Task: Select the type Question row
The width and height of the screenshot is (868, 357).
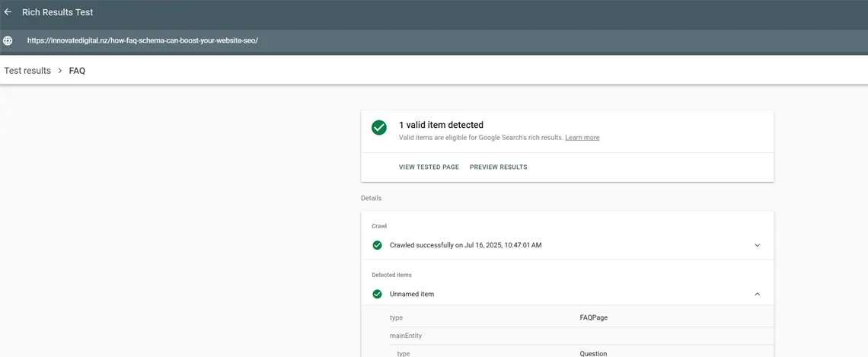Action: [567, 353]
